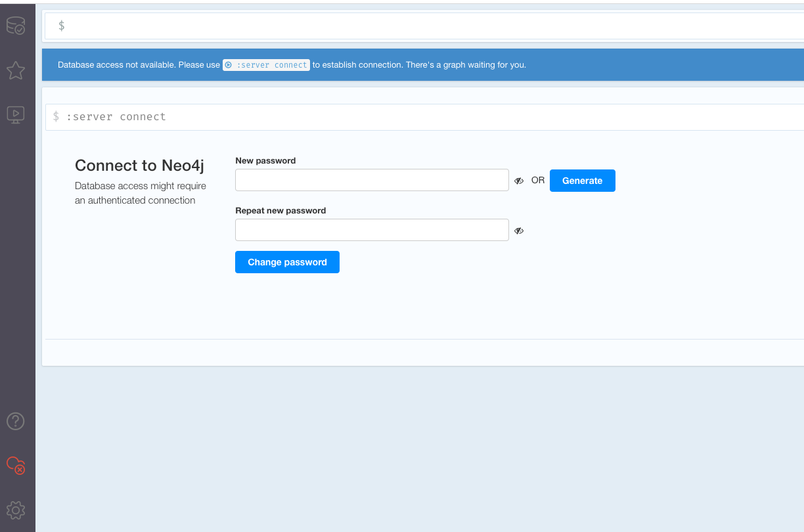Click the ':server connect' frame command line

[x=424, y=117]
